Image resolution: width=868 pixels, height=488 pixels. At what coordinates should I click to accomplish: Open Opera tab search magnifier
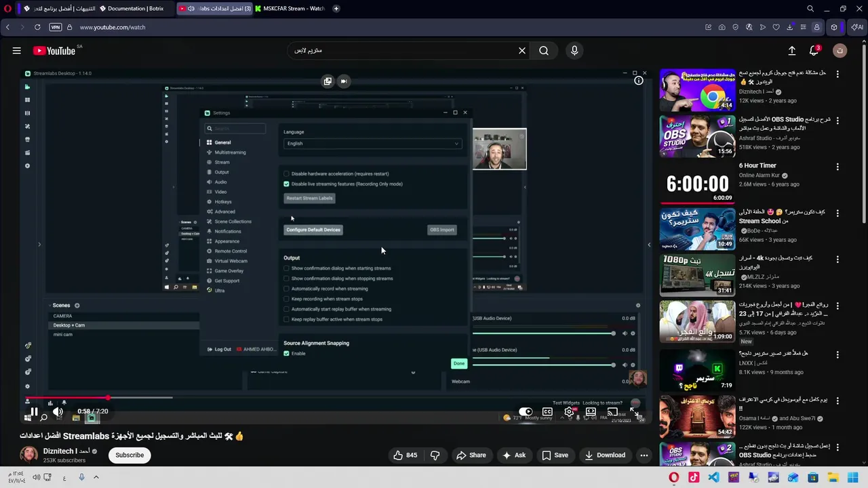(810, 9)
